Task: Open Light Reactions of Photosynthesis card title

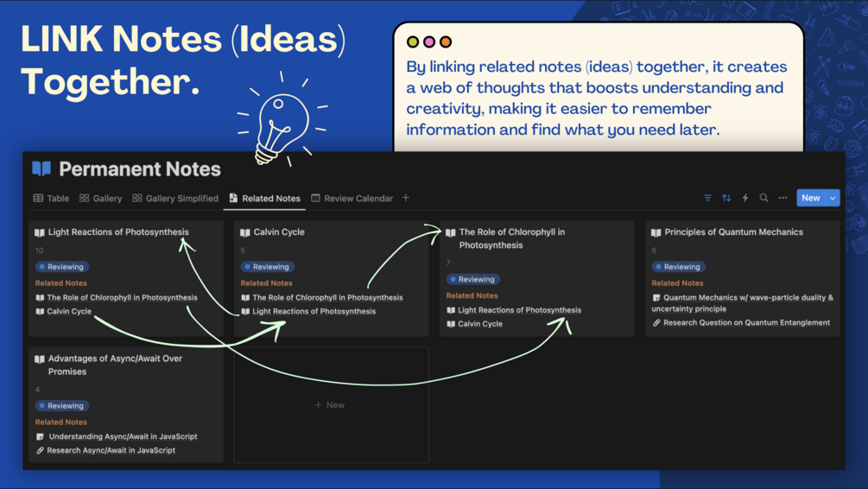Action: click(x=118, y=232)
